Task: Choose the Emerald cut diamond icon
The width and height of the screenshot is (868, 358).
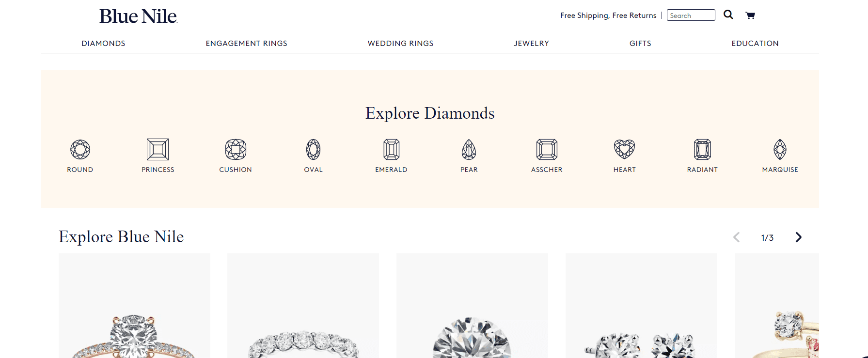Action: [391, 149]
